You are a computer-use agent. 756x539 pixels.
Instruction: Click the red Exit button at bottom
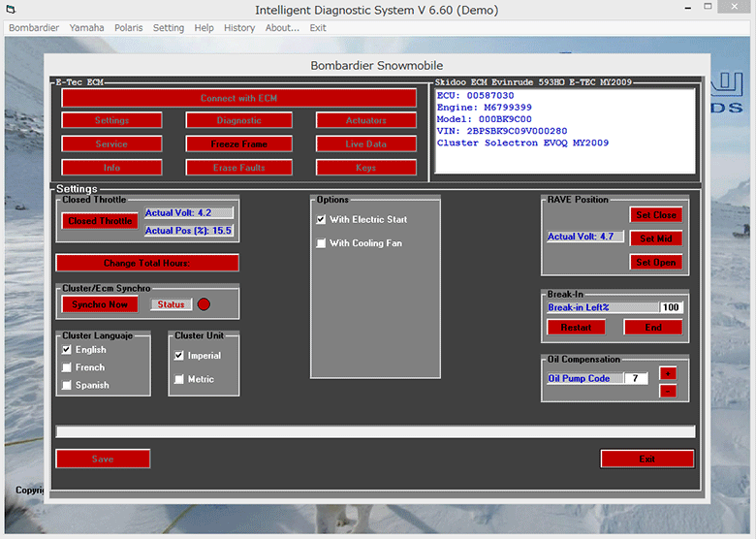(x=647, y=459)
